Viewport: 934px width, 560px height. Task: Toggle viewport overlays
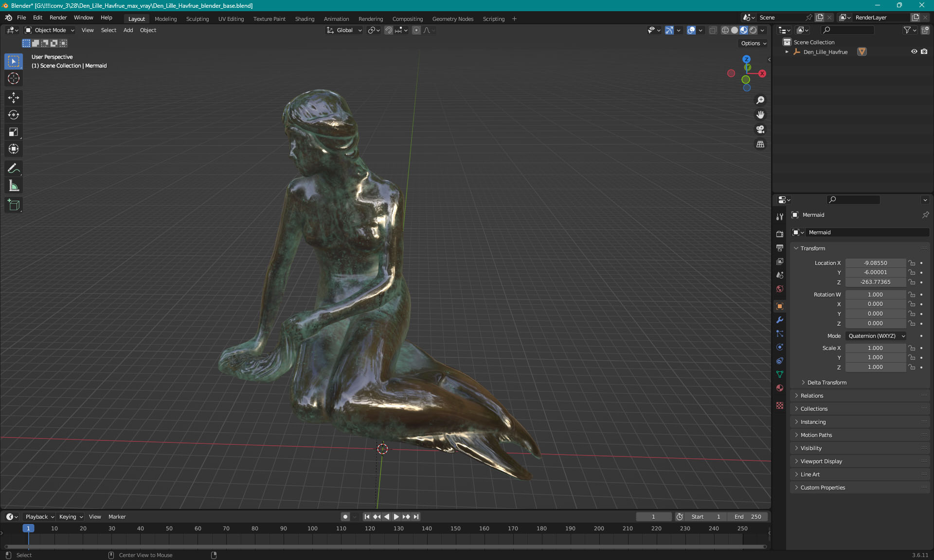click(691, 30)
